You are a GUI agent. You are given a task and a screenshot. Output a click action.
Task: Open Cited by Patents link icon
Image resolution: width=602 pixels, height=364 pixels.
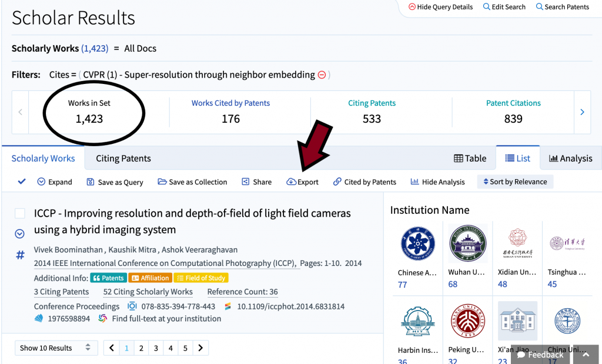(337, 182)
